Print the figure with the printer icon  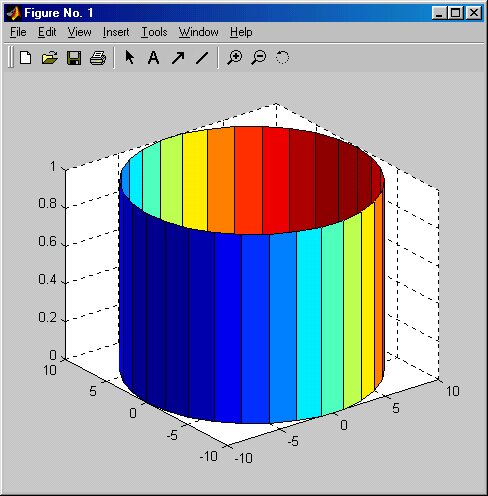click(98, 58)
